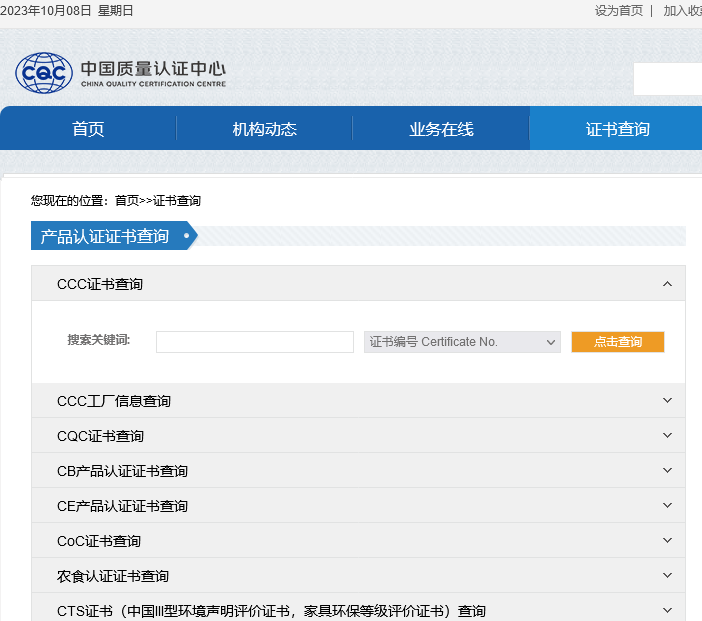This screenshot has height=621, width=702.
Task: Focus the 搜索关键词 input field
Action: coord(255,342)
